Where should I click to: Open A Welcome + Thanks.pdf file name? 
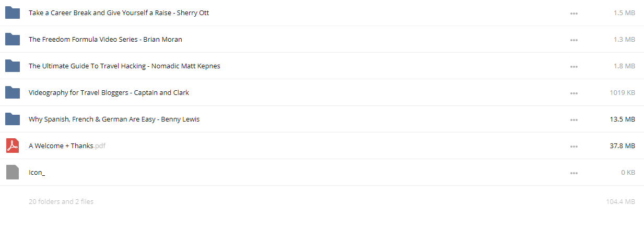(67, 146)
